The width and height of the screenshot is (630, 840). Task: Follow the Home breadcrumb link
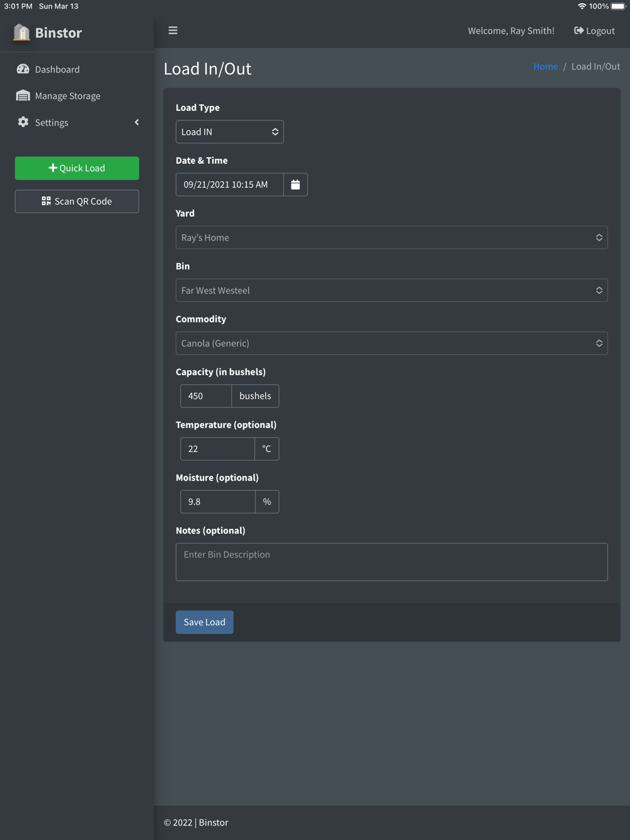click(x=546, y=66)
